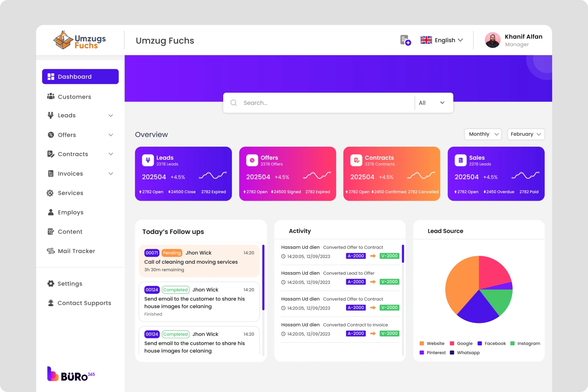Click the Offers overview card icon
This screenshot has height=392, width=588.
click(252, 160)
